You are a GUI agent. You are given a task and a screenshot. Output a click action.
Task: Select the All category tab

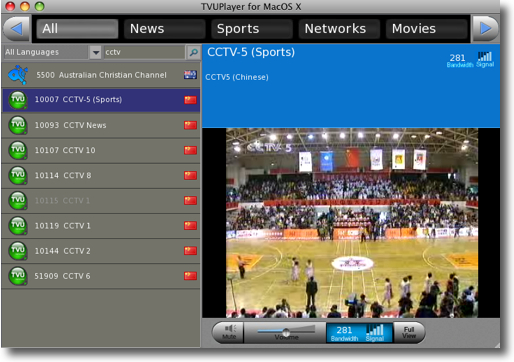click(x=77, y=29)
